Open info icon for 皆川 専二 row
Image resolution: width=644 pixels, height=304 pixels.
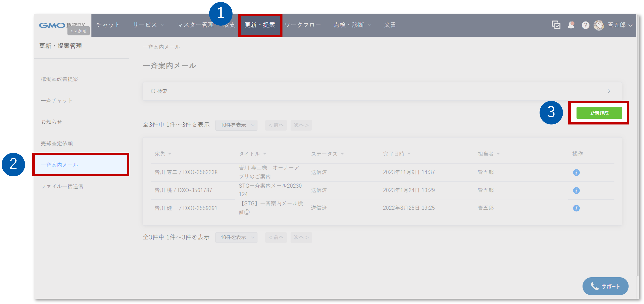tap(576, 172)
